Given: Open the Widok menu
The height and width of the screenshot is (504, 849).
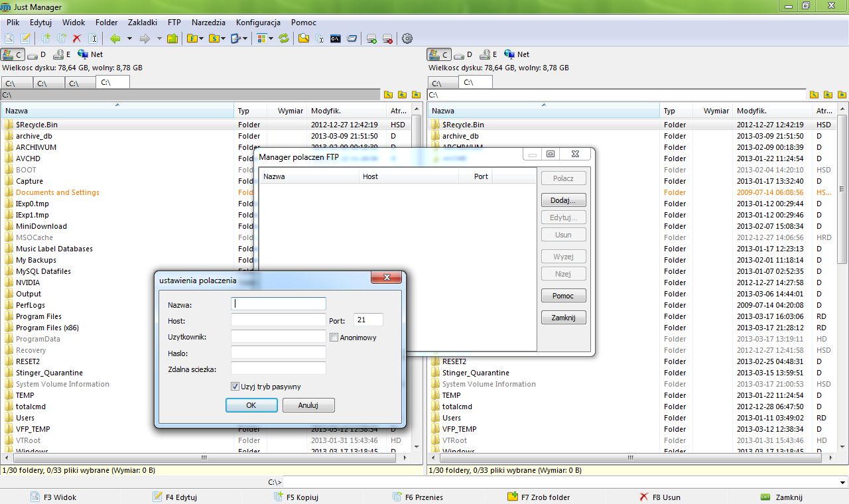Looking at the screenshot, I should pos(74,23).
